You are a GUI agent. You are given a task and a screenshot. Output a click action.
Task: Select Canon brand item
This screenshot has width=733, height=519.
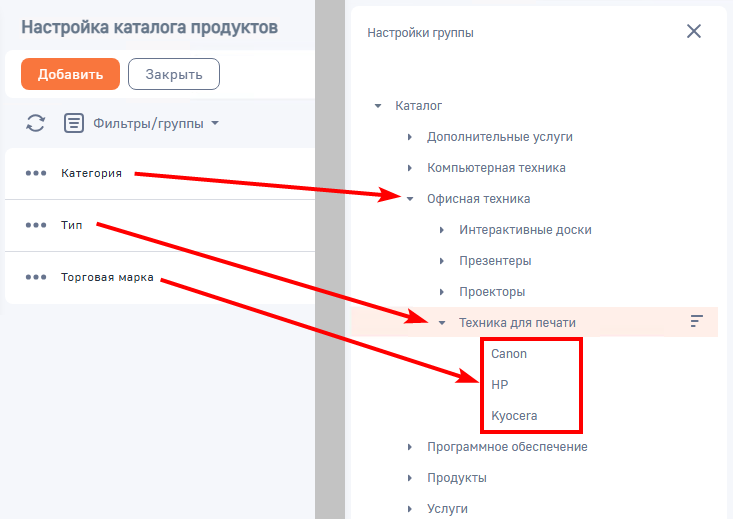[x=509, y=354]
